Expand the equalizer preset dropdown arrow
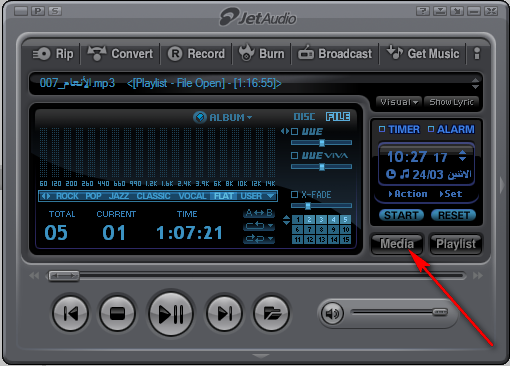This screenshot has height=366, width=510. tap(271, 196)
